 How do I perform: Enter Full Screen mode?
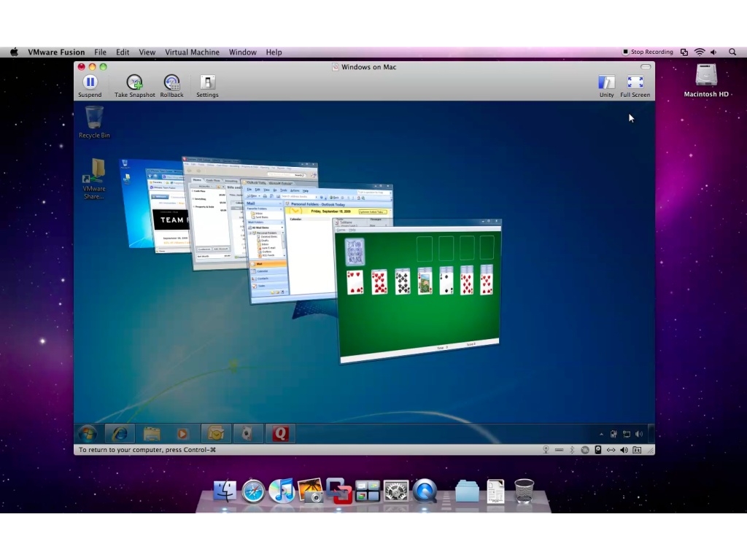[635, 86]
